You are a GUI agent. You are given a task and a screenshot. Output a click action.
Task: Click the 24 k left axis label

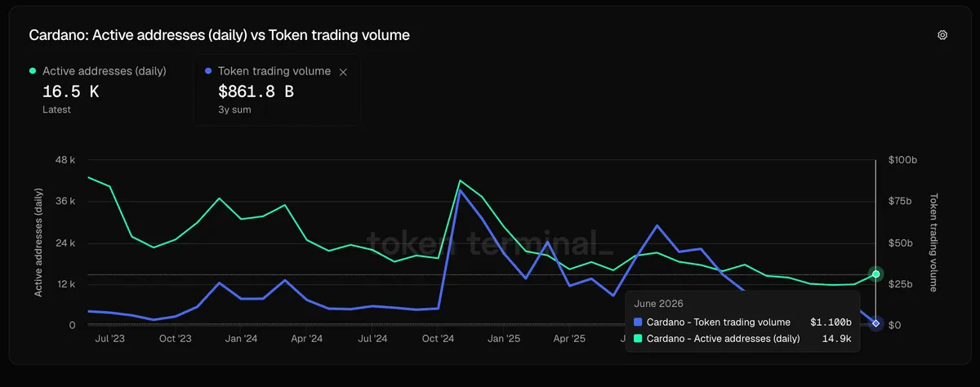pos(65,243)
